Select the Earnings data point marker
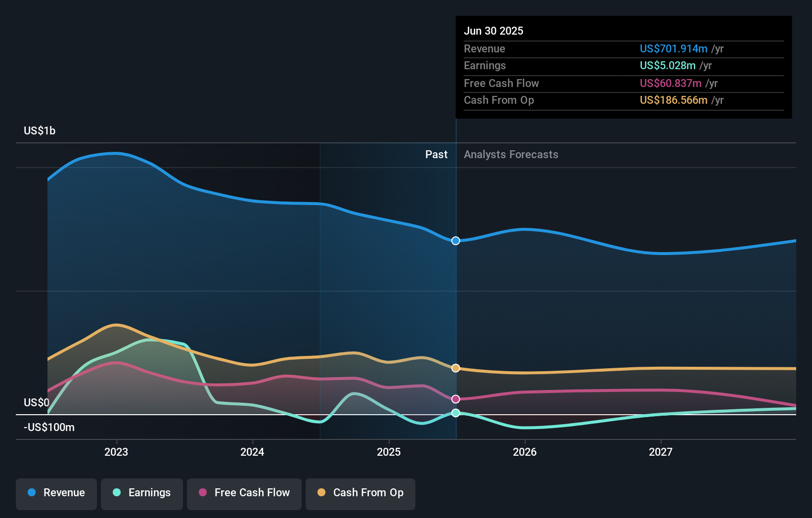 (456, 413)
